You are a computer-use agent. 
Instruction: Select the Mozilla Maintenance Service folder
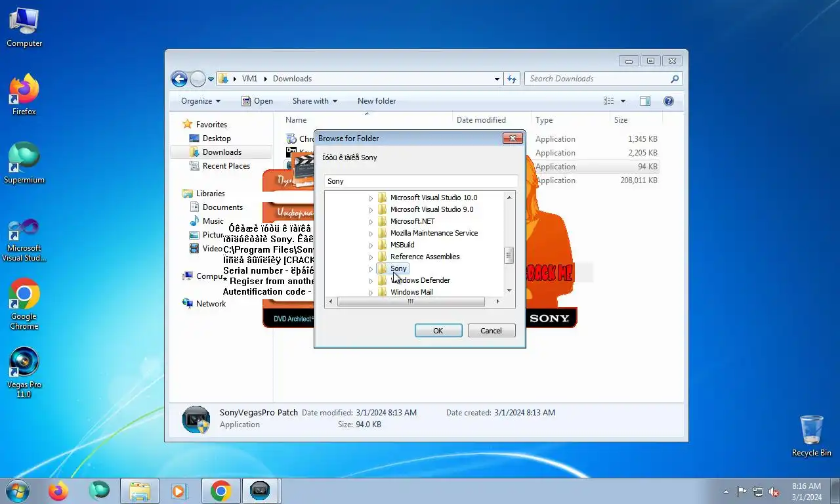[434, 233]
